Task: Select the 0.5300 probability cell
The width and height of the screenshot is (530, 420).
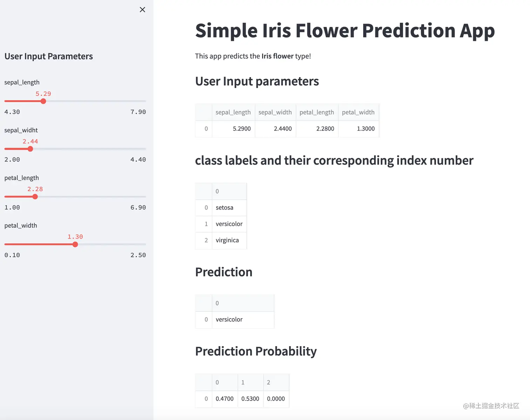Action: 250,399
